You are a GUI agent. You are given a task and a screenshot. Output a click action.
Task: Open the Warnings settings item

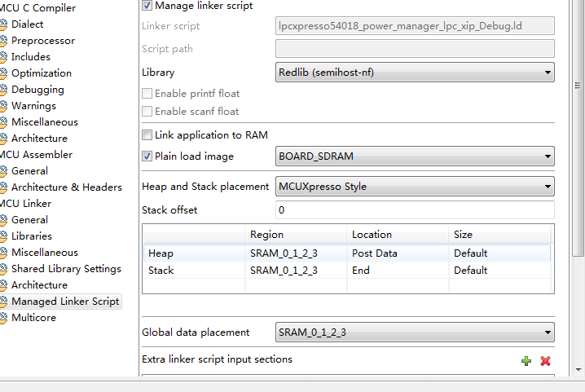pos(33,106)
